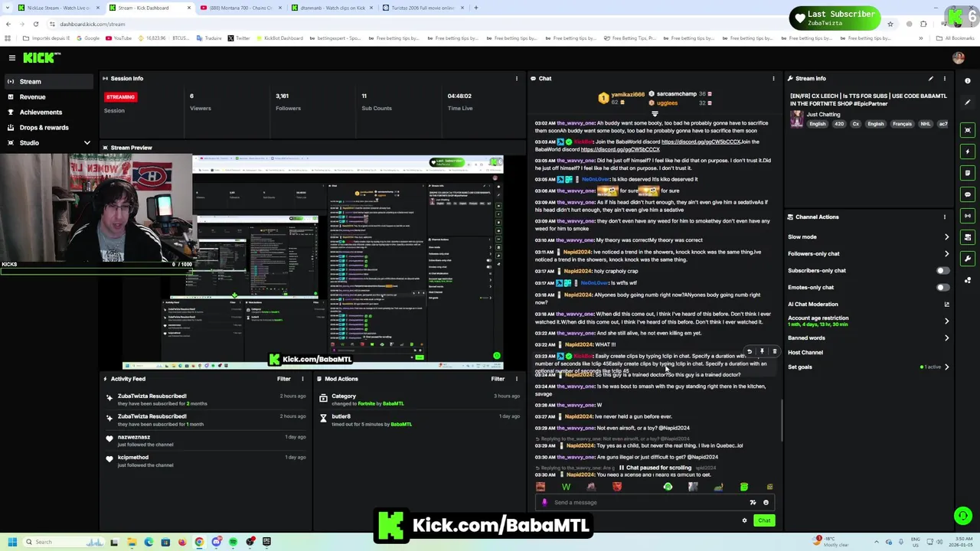Image resolution: width=980 pixels, height=551 pixels.
Task: Click YouTube bookmark in bookmarks bar
Action: [x=119, y=38]
